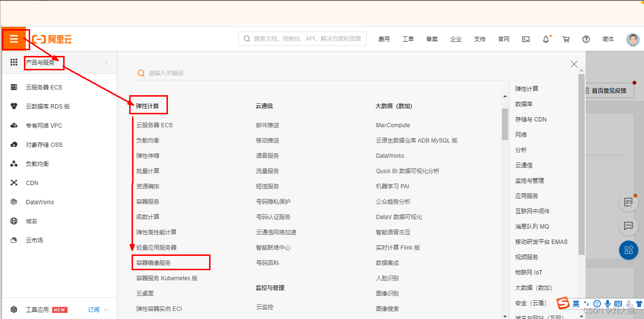
Task: Open the user avatar menu
Action: click(x=633, y=39)
